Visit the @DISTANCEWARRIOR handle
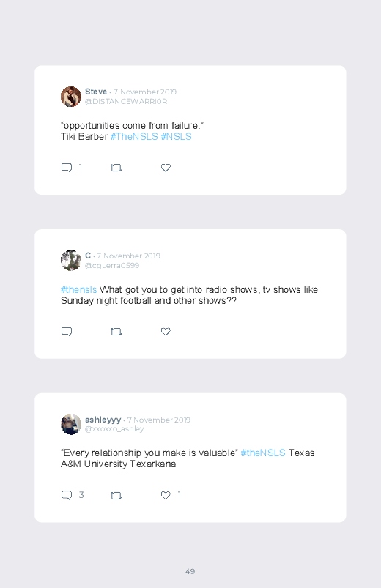 tap(126, 102)
